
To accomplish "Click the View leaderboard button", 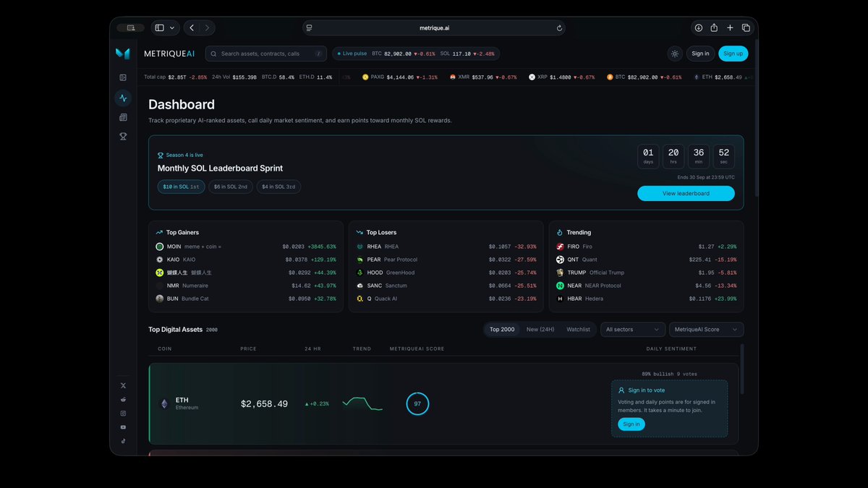I will [x=686, y=193].
